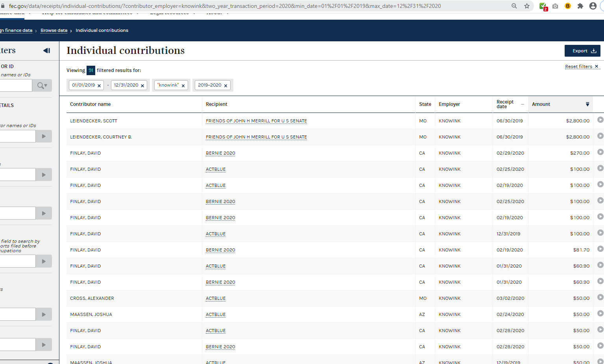
Task: Open Friends of John H Merrill link, Courtney row
Action: [x=256, y=137]
